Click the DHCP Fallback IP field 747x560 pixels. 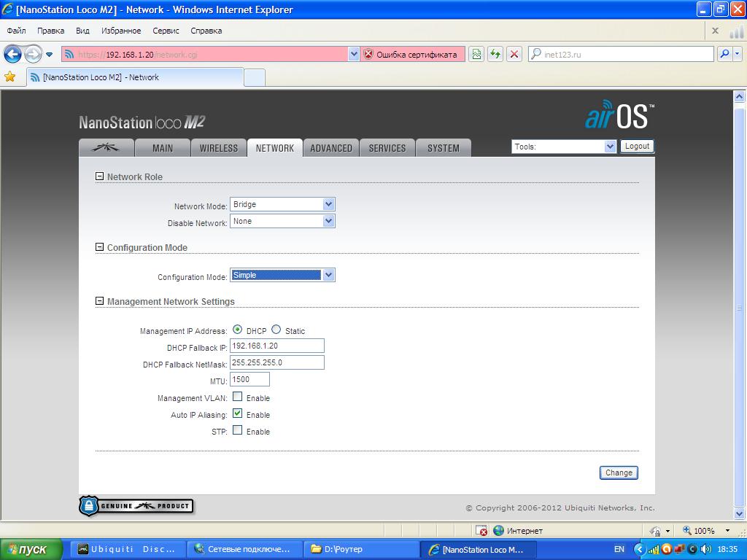276,346
